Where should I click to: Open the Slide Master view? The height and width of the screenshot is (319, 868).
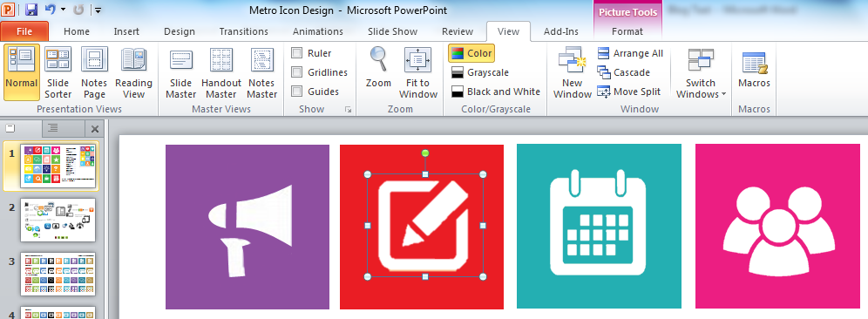[181, 72]
